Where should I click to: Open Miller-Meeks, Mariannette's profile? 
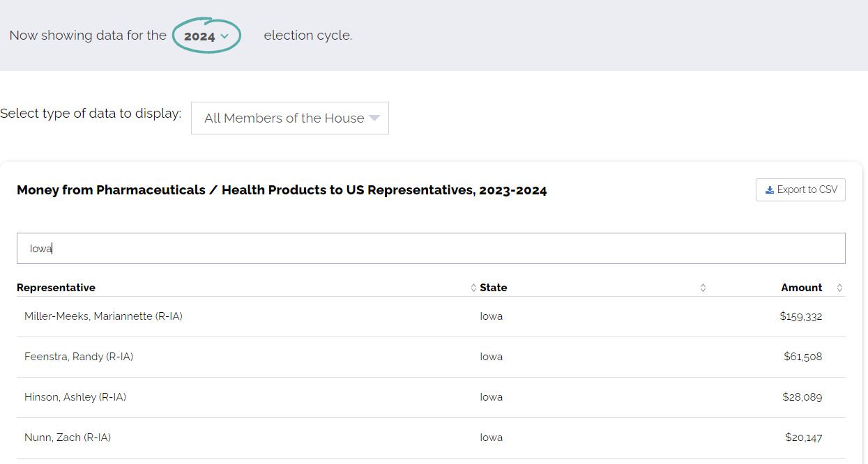tap(102, 316)
